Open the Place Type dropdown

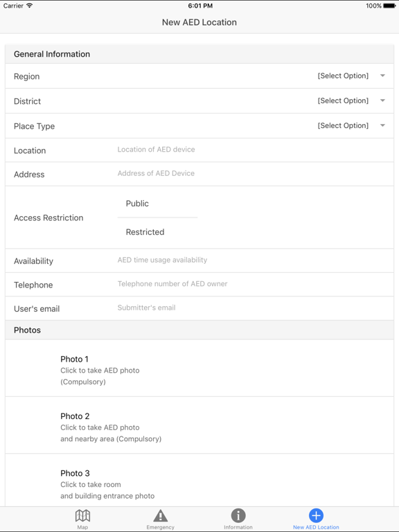[x=351, y=125]
